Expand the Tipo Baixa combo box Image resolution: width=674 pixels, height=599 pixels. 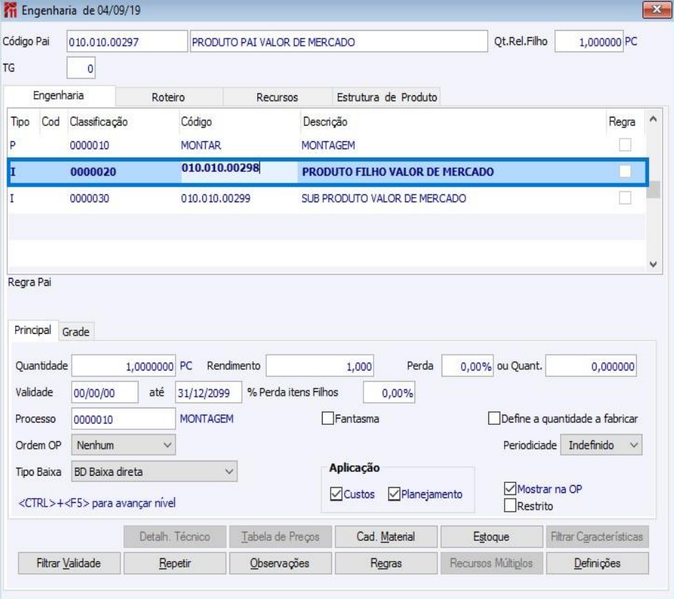pyautogui.click(x=154, y=471)
